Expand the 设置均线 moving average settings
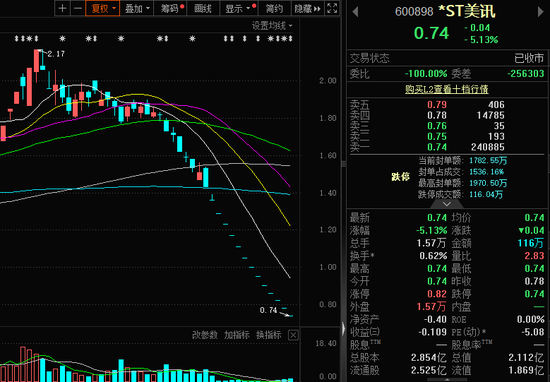Viewport: 550px width, 382px height. pos(272,26)
